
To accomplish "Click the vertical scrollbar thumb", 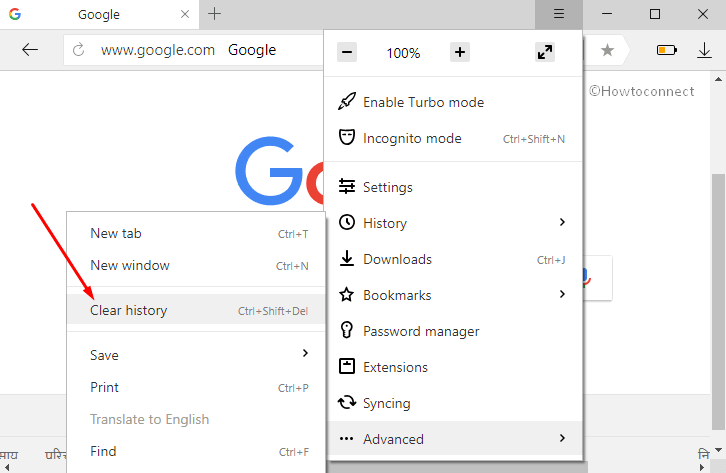I will pos(718,301).
